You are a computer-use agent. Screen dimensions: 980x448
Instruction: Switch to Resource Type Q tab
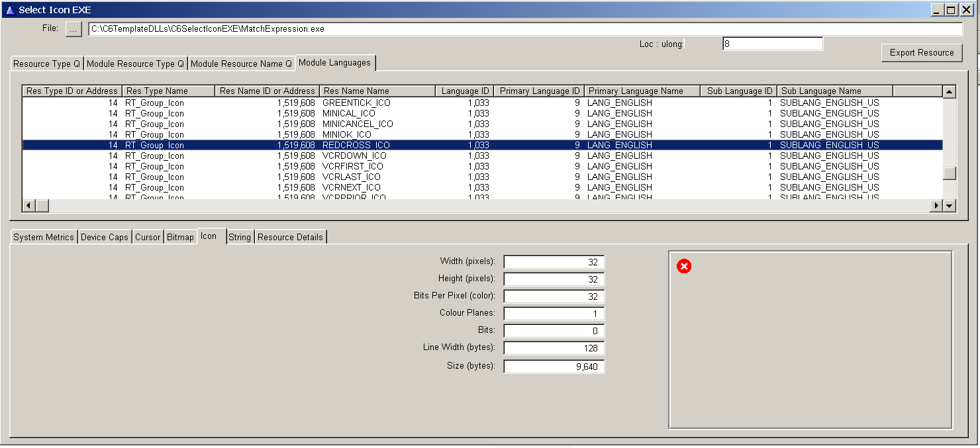tap(46, 64)
